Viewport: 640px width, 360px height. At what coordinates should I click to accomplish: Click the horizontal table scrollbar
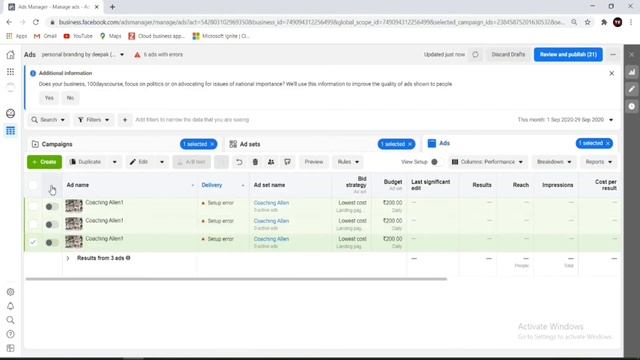(x=236, y=279)
